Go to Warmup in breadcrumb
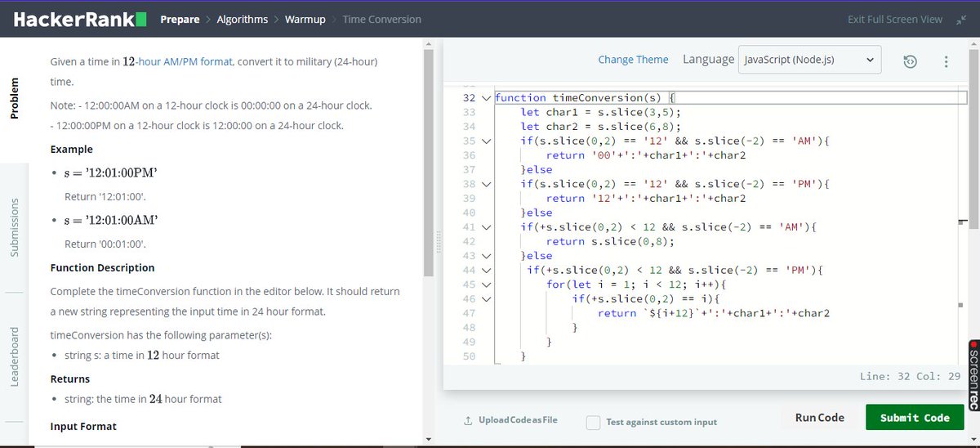 [305, 20]
